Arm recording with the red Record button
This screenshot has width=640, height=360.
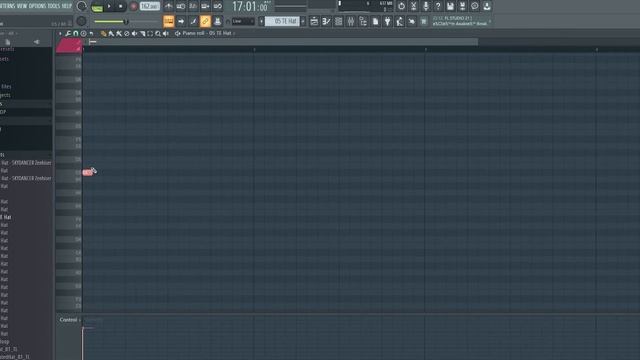click(x=133, y=7)
